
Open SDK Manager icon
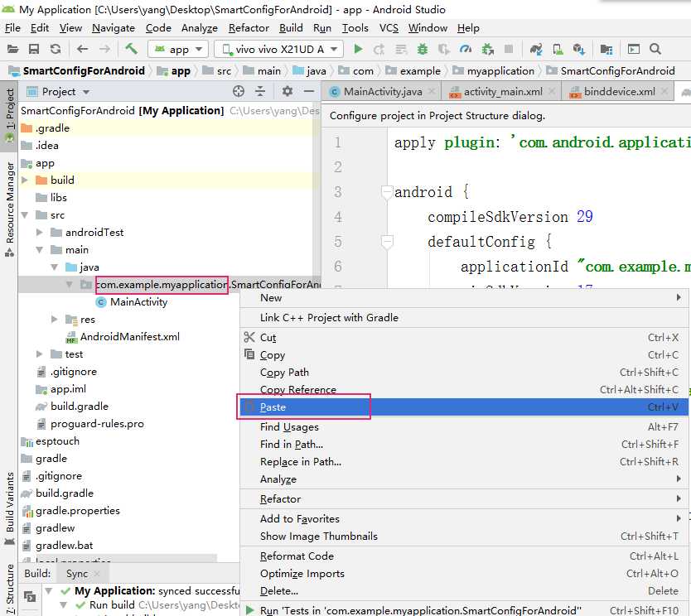578,49
